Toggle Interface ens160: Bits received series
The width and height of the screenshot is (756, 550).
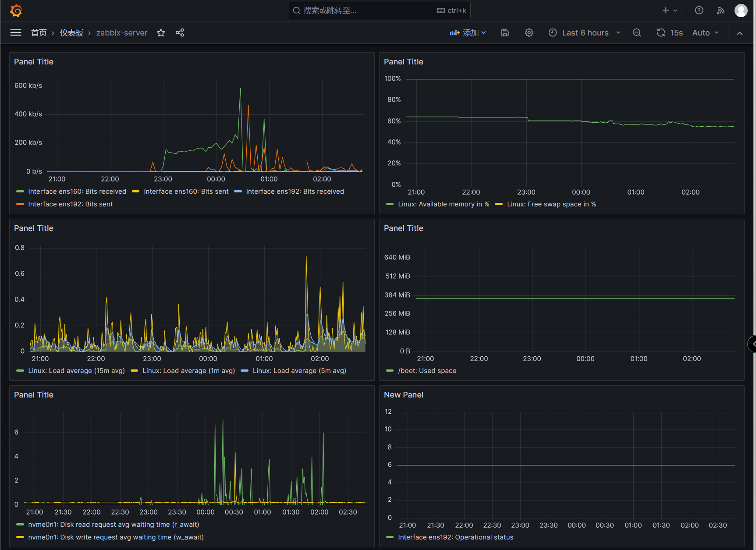(x=77, y=192)
